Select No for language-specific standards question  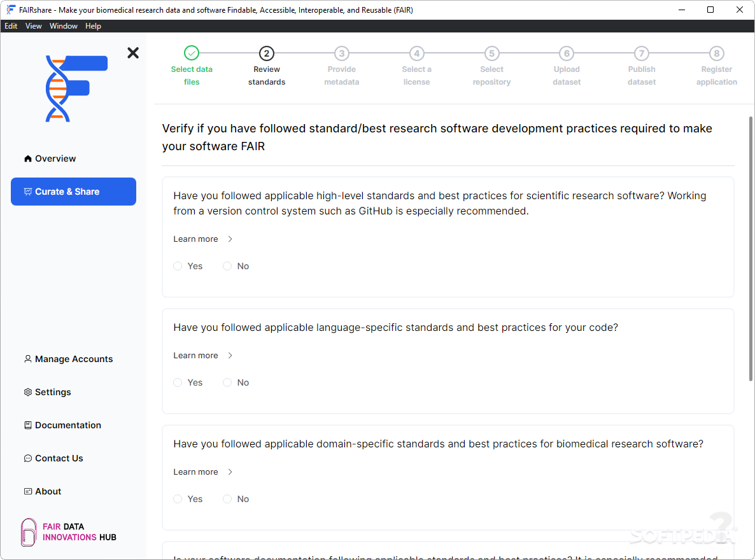pyautogui.click(x=227, y=382)
